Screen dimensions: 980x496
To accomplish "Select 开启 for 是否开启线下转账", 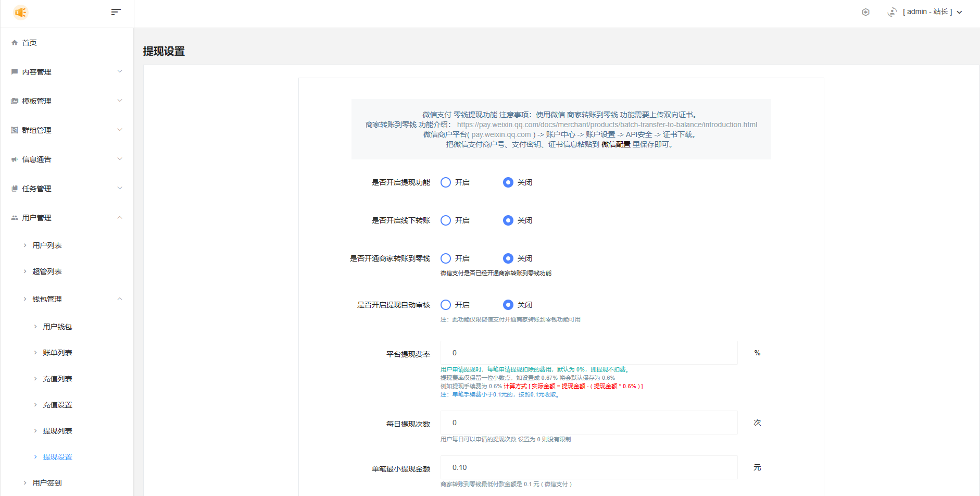I will tap(446, 220).
